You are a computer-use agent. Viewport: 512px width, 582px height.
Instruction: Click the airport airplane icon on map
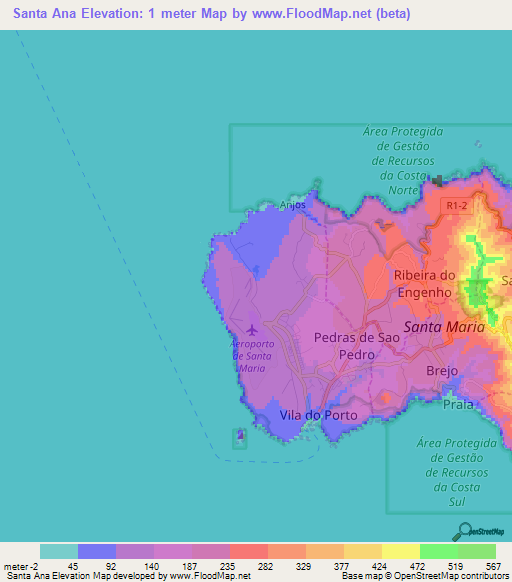[x=252, y=330]
